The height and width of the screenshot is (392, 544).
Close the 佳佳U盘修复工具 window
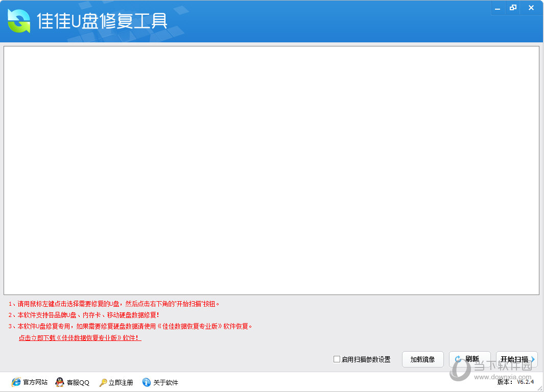531,8
